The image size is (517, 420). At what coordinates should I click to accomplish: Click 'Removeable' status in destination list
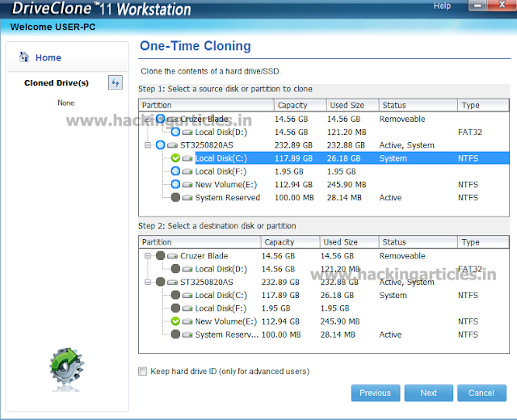pos(402,256)
